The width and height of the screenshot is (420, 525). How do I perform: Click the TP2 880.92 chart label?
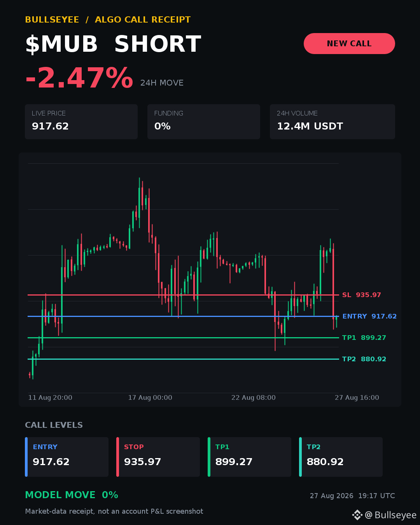(x=364, y=359)
